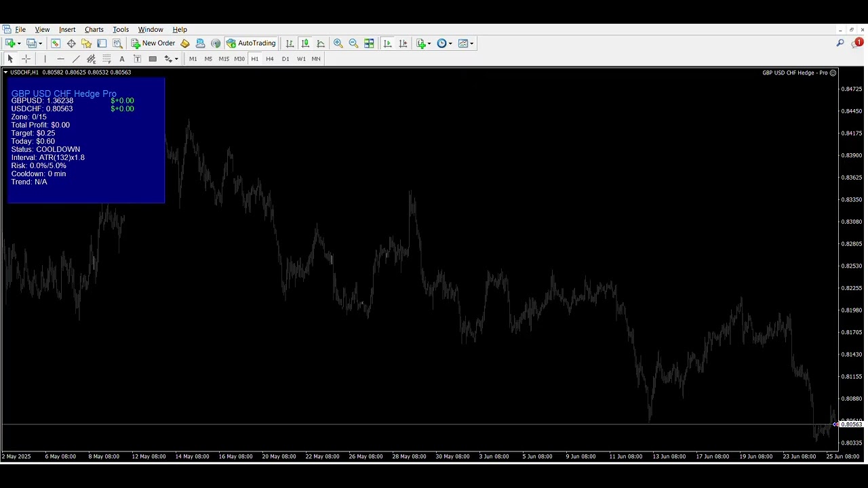Tile chart windows with grid icon
868x488 pixels.
coord(369,43)
